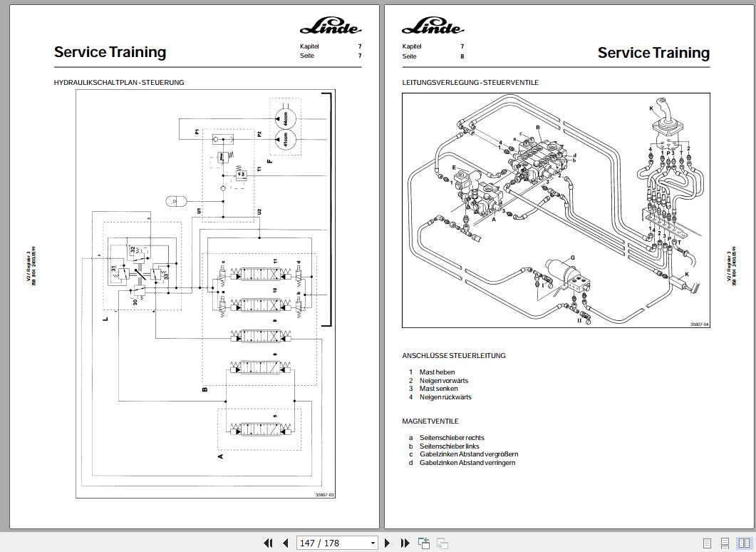Toggle two-page facing view

point(743,543)
